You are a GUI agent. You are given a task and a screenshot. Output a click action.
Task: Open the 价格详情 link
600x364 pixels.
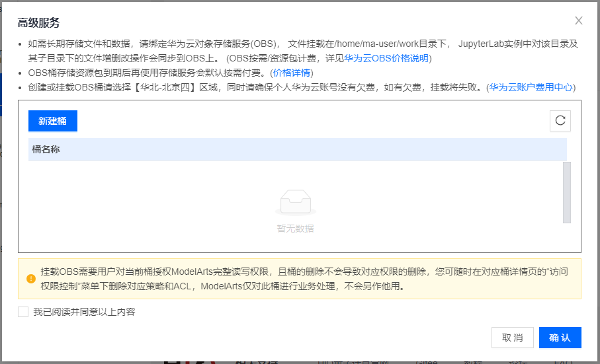click(292, 73)
